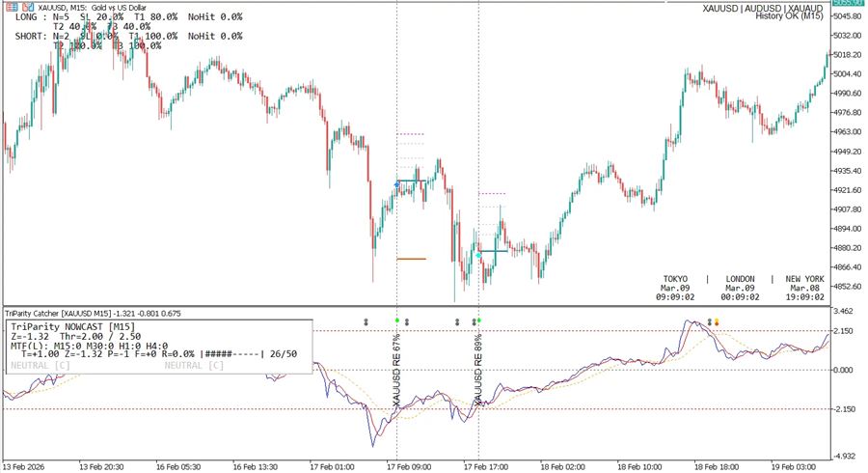Viewport: 868px width, 473px height.
Task: Select the teal entry line at 17 Feb 17:00
Action: (x=493, y=251)
